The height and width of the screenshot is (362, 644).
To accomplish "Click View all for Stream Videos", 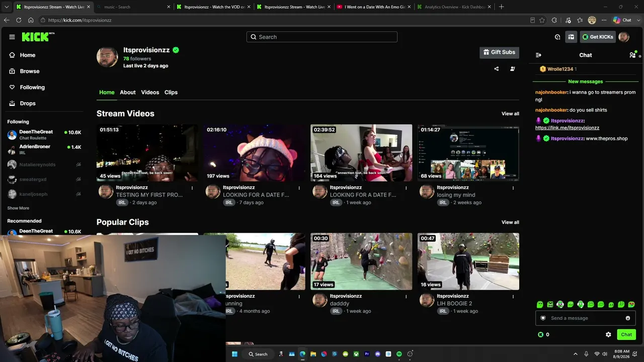I will (x=510, y=114).
